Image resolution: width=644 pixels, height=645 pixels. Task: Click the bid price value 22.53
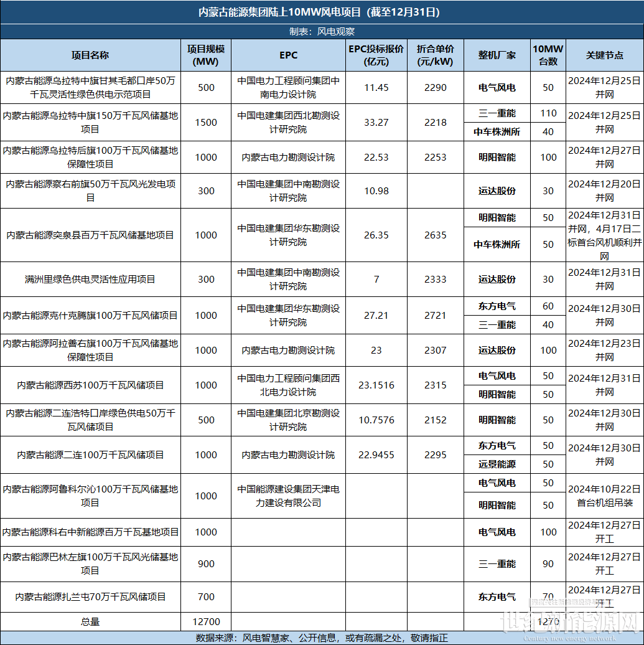point(376,157)
